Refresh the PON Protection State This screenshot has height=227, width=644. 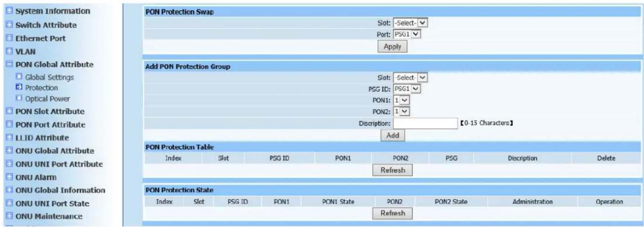click(393, 214)
